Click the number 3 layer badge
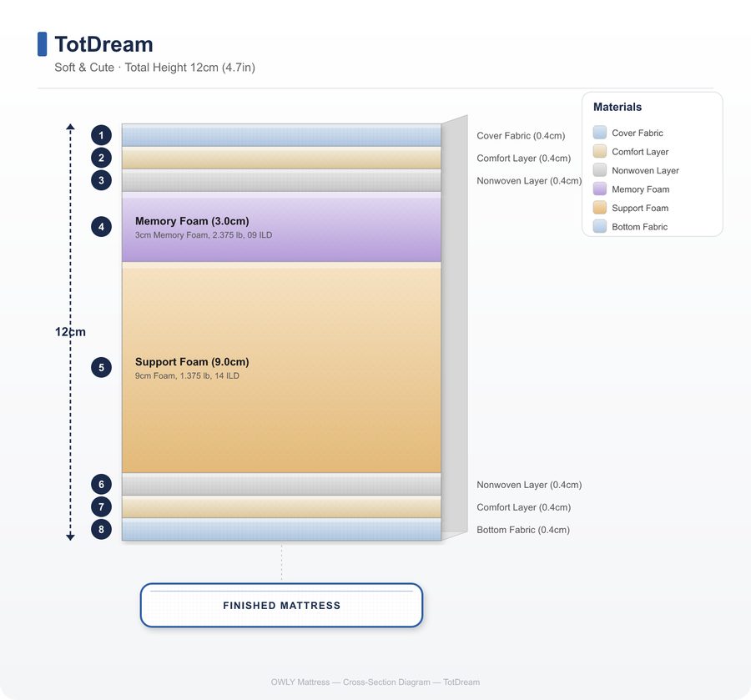This screenshot has width=751, height=700. [x=101, y=180]
